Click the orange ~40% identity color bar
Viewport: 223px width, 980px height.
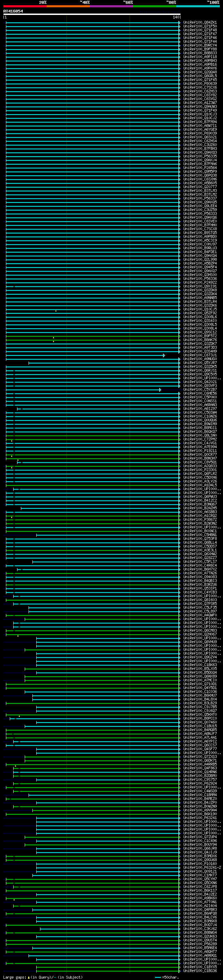[x=68, y=6]
